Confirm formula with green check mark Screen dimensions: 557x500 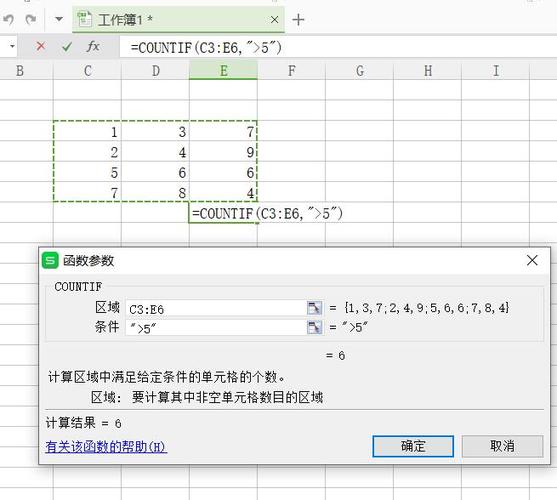pos(67,47)
